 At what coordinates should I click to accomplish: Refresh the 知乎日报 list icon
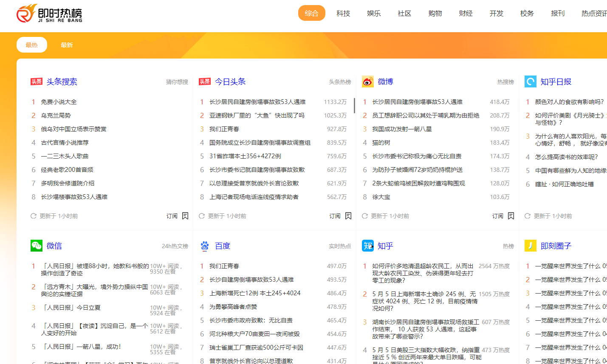(x=528, y=216)
